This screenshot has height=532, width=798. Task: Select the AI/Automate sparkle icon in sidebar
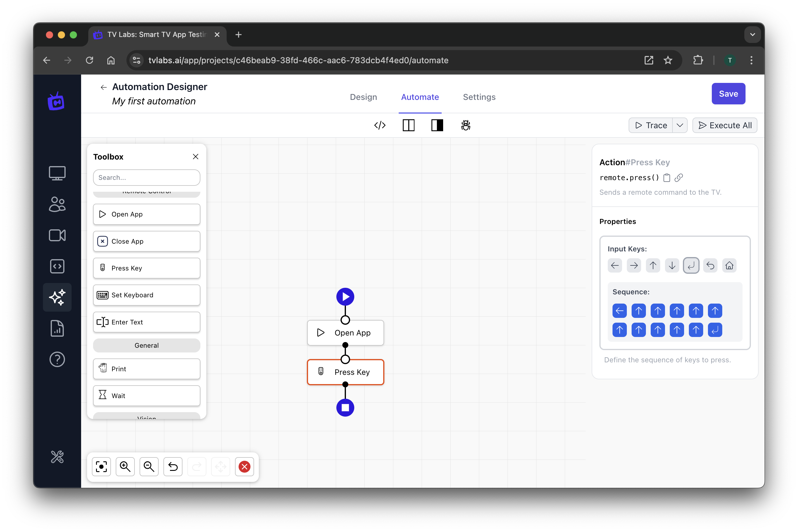(58, 297)
